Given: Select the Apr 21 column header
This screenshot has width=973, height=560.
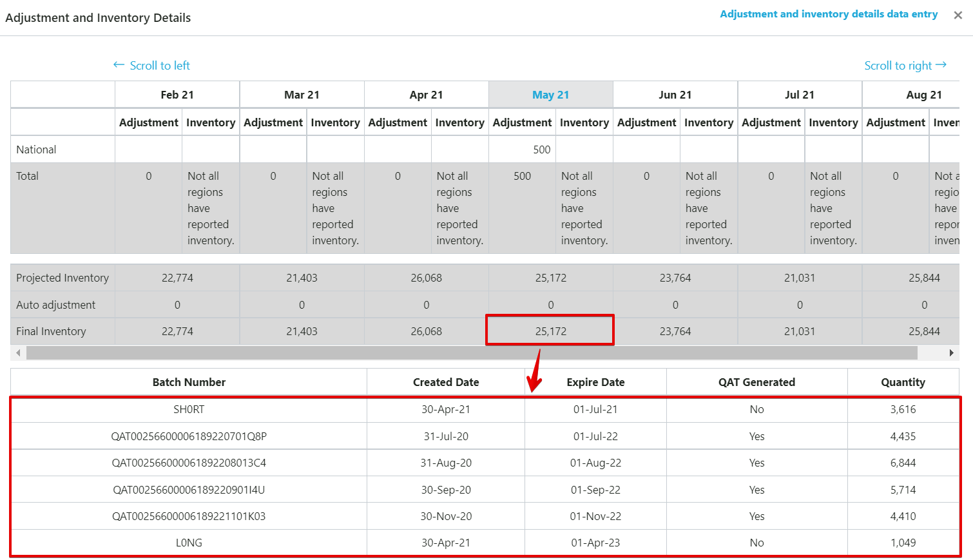Looking at the screenshot, I should (x=426, y=95).
